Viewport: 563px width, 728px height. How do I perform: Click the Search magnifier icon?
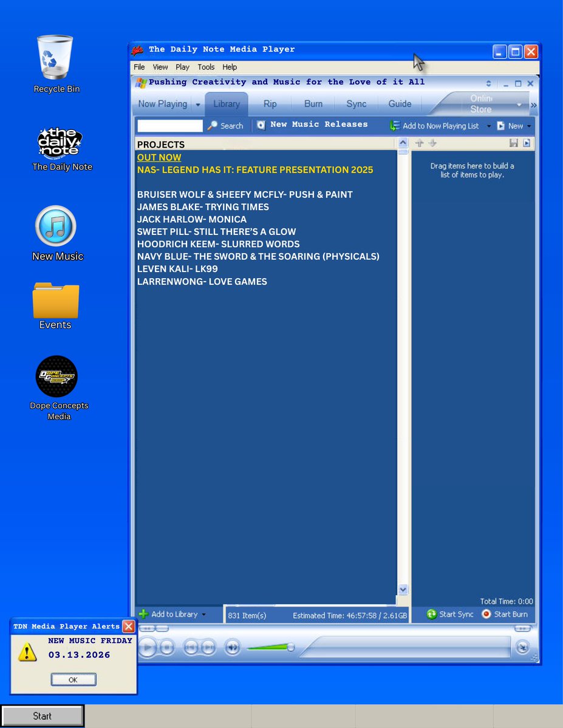click(213, 125)
